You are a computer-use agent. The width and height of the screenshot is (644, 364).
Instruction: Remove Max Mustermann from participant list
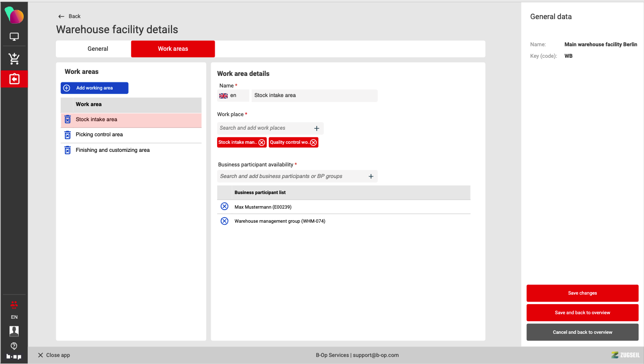(x=225, y=207)
